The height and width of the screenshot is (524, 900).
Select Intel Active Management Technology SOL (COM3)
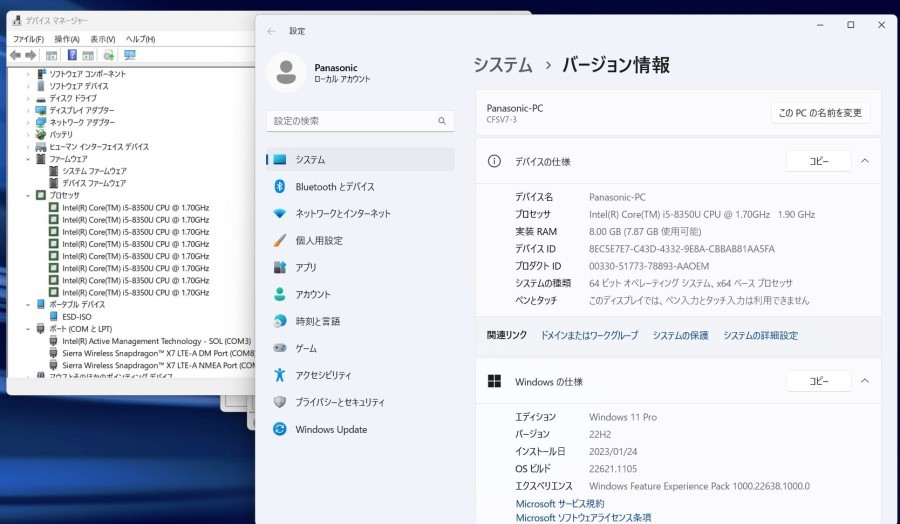pyautogui.click(x=156, y=341)
